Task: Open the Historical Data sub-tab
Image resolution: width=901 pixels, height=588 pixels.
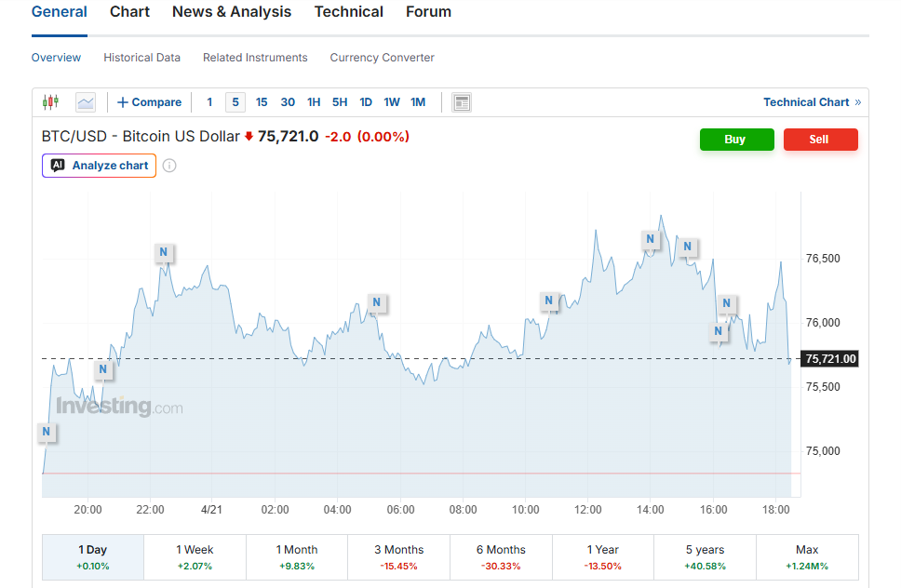Action: click(x=141, y=58)
